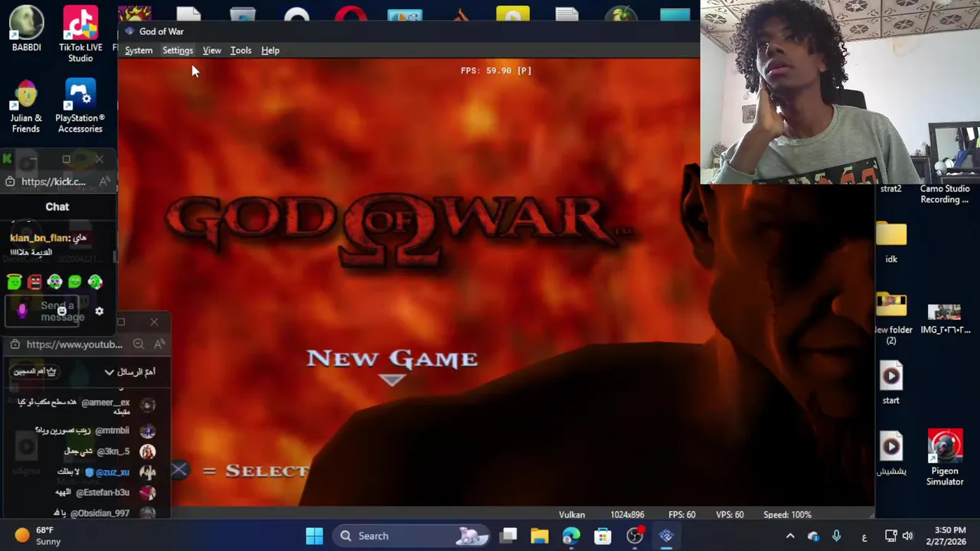Image resolution: width=980 pixels, height=551 pixels.
Task: Click the microphone tray icon
Action: coord(836,536)
